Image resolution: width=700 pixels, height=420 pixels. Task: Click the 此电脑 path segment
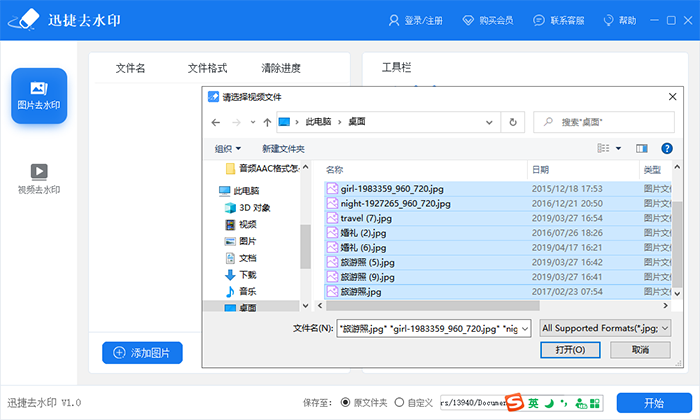pos(318,122)
